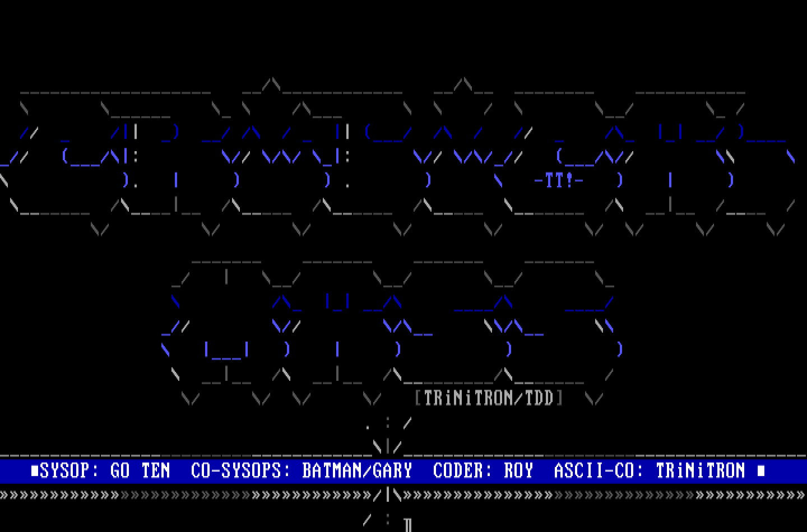Click the small square at the blue bar's right end
Screen dimensions: 807x532
tap(760, 471)
